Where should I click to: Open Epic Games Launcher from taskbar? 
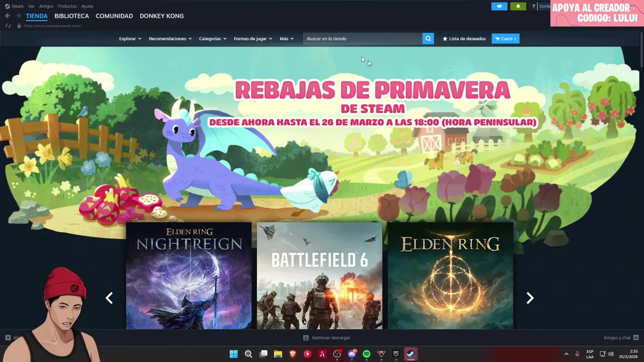pyautogui.click(x=396, y=354)
